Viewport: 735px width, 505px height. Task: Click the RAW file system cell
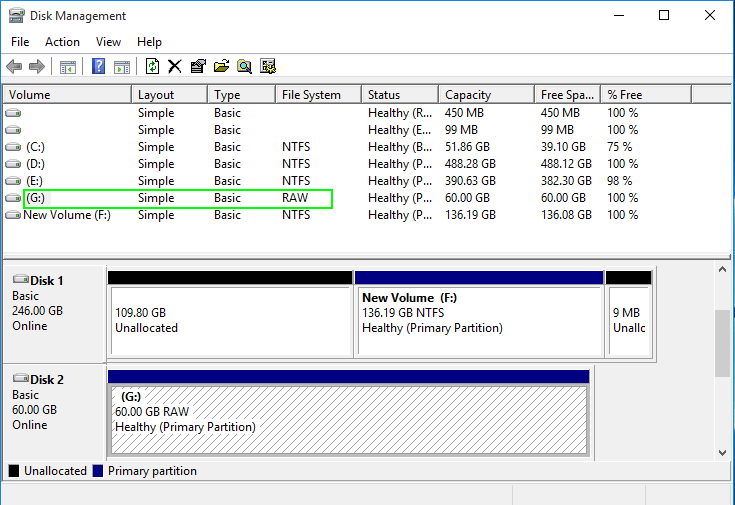pyautogui.click(x=295, y=198)
